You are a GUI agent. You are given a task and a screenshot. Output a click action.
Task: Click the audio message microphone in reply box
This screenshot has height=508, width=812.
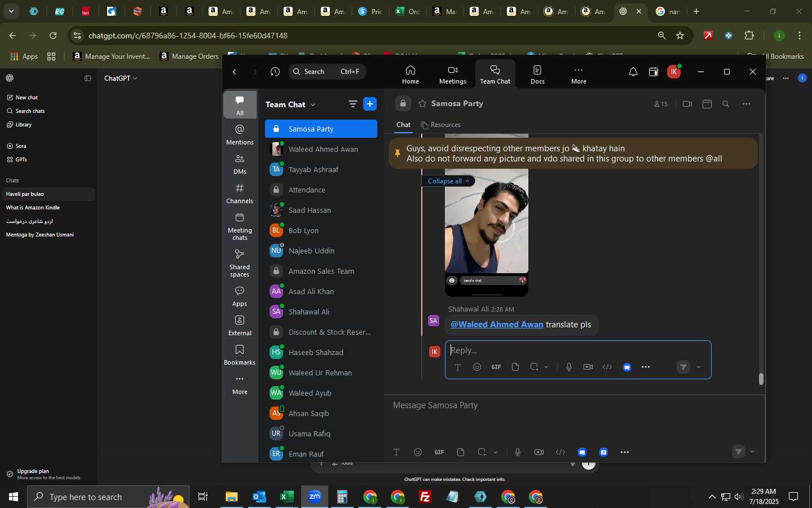(569, 367)
